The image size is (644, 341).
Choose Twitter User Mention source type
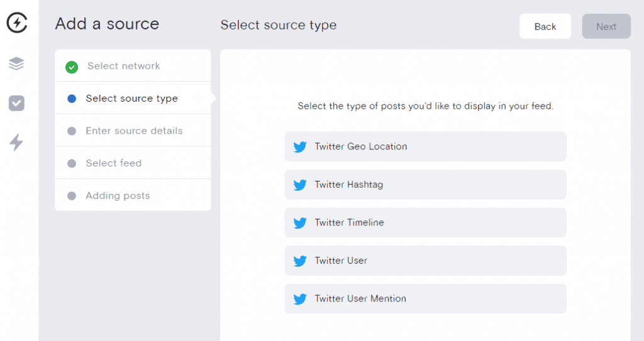pos(425,299)
